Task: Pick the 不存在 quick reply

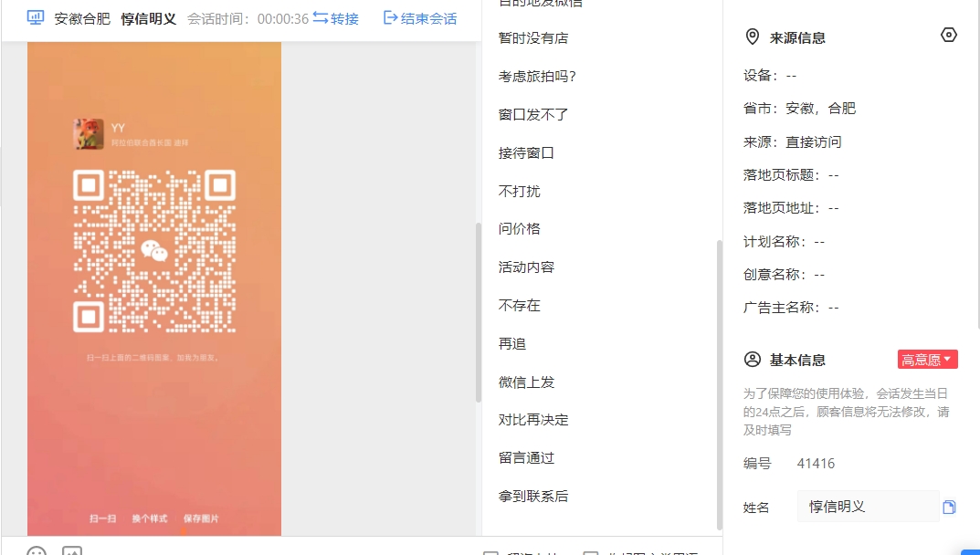Action: pos(520,305)
